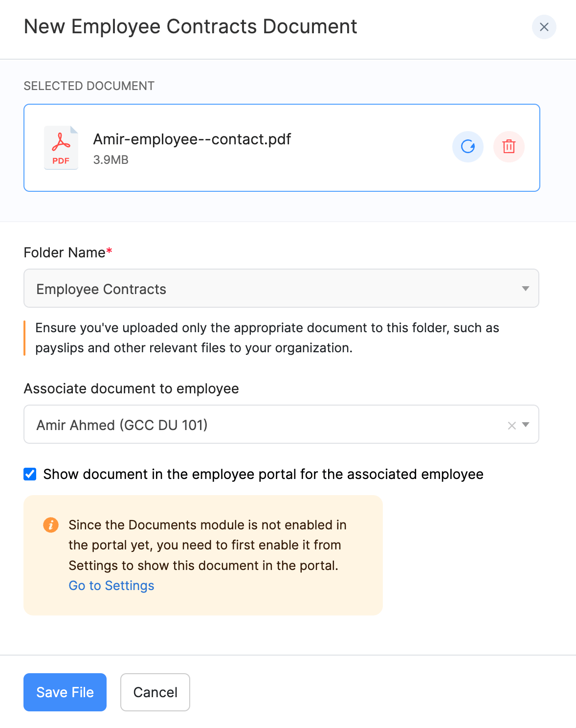
Task: Click the blue re-upload document icon
Action: click(x=467, y=147)
